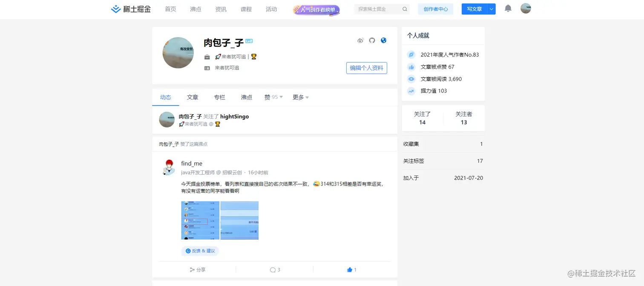Viewport: 644px width, 286px height.
Task: Click the 2021年度人气作者No.83 text
Action: coord(450,55)
